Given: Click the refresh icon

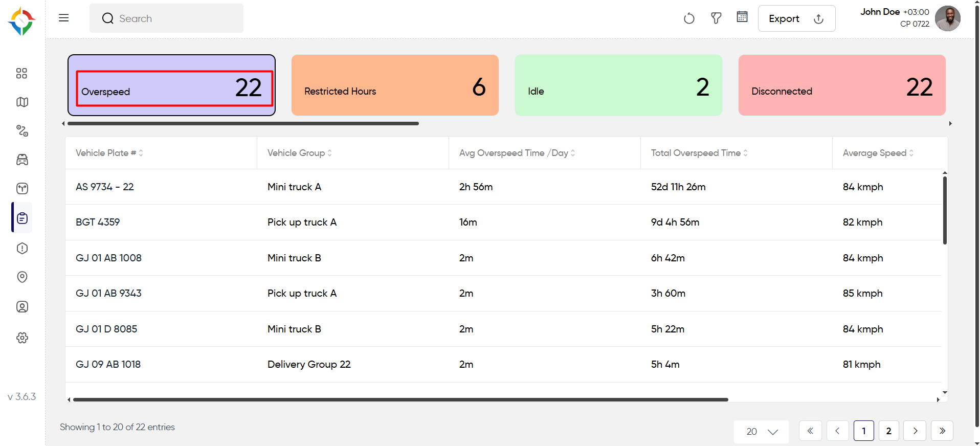Looking at the screenshot, I should (x=689, y=18).
